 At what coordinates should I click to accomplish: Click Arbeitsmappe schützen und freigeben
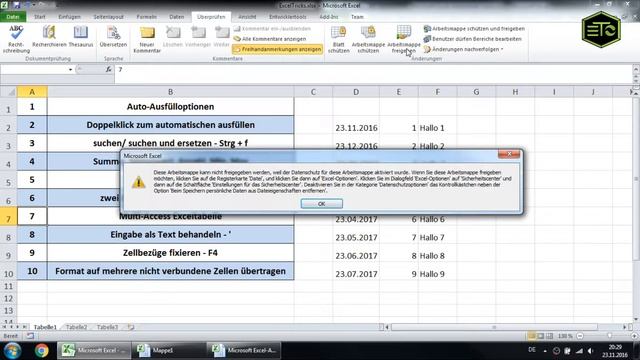pyautogui.click(x=474, y=29)
